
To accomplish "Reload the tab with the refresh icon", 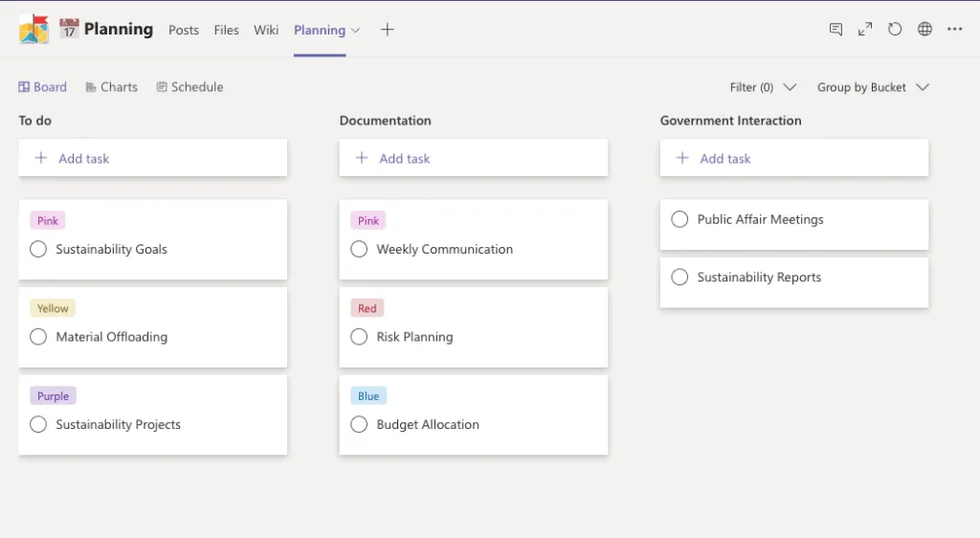I will click(x=895, y=29).
